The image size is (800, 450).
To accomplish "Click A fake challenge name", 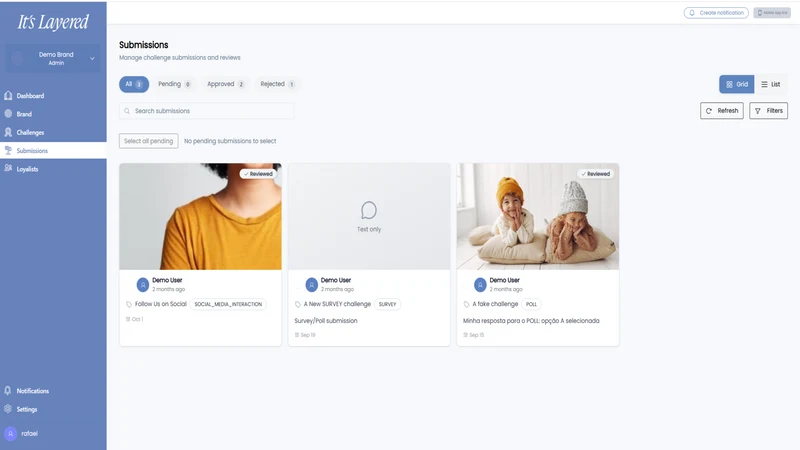I will click(495, 304).
